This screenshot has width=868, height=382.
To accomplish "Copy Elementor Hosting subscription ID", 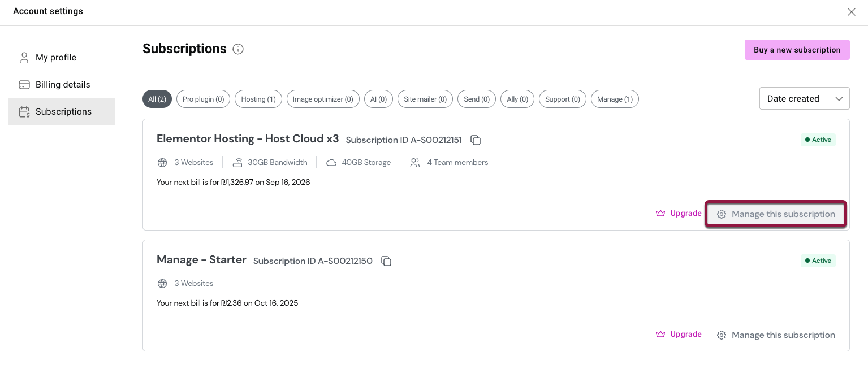I will [x=476, y=140].
